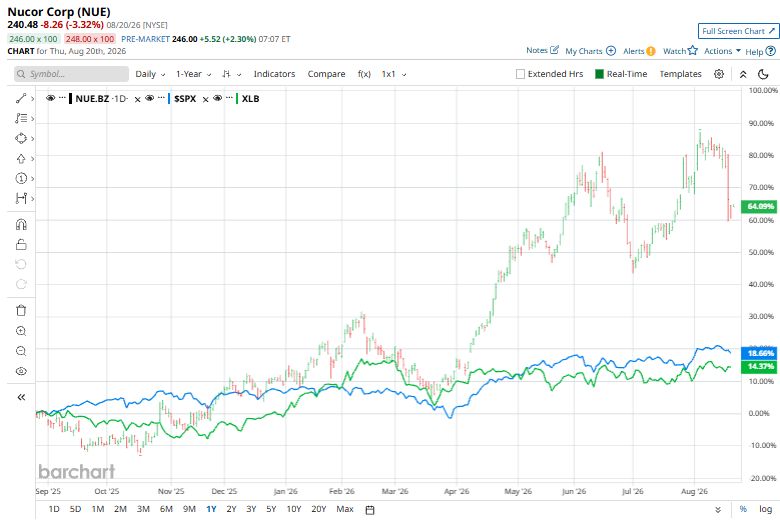Open chart settings gear

(x=719, y=74)
